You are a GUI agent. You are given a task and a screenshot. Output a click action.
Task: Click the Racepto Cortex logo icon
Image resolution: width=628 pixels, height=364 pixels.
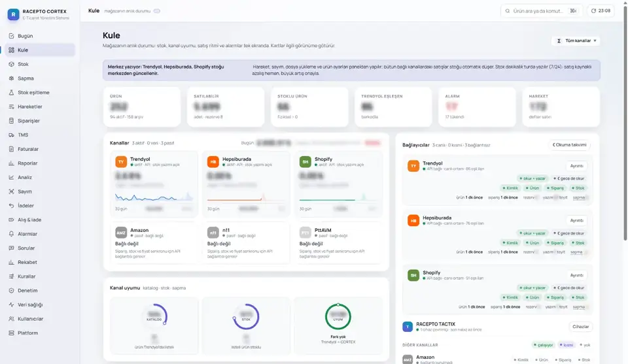tap(13, 14)
